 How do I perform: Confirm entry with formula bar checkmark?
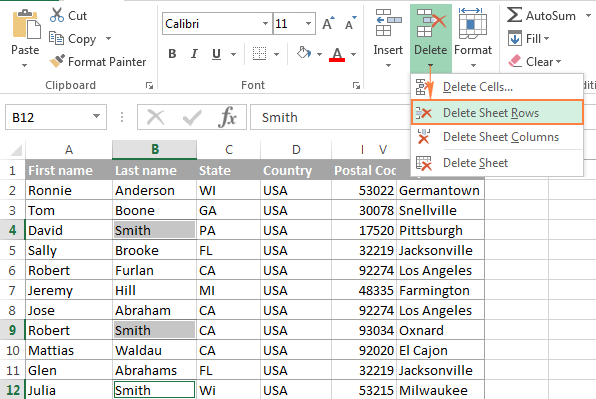click(x=192, y=117)
